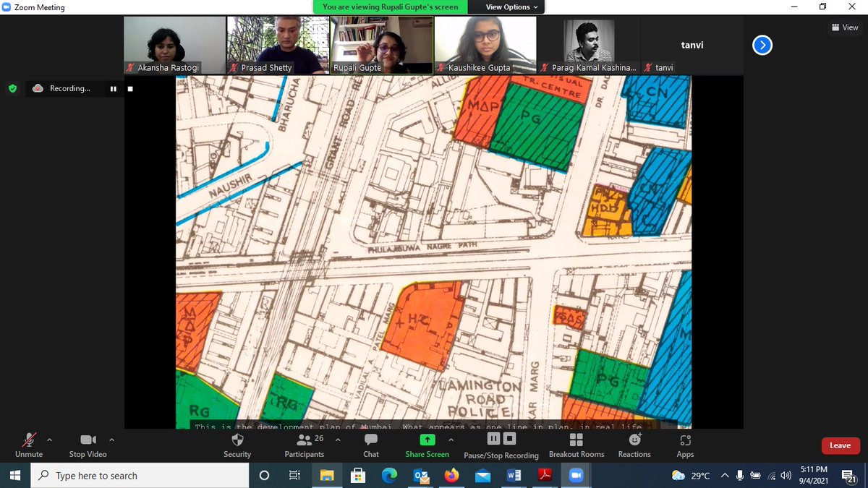Click Lamington Road Police label on map

tap(479, 400)
